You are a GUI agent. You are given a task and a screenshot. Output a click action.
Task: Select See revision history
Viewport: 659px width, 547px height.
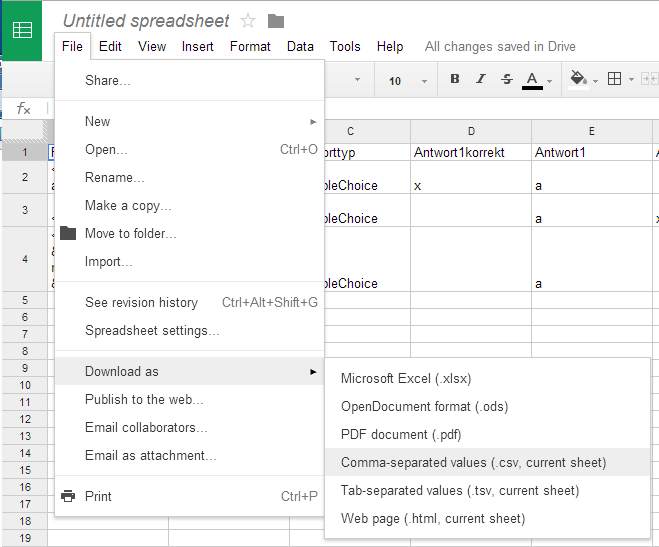pyautogui.click(x=190, y=302)
